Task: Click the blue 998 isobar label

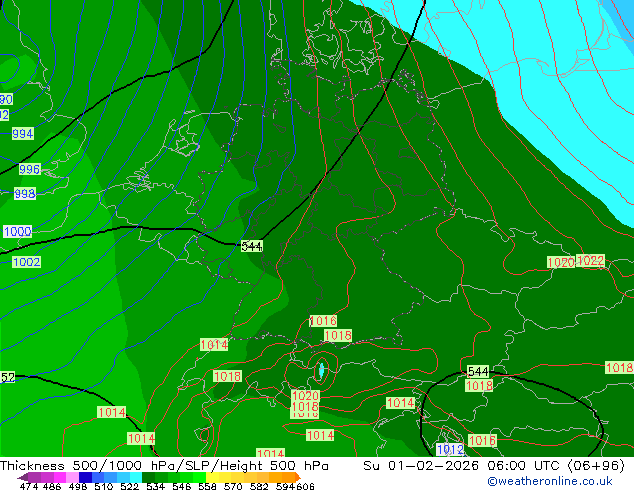Action: click(x=25, y=193)
